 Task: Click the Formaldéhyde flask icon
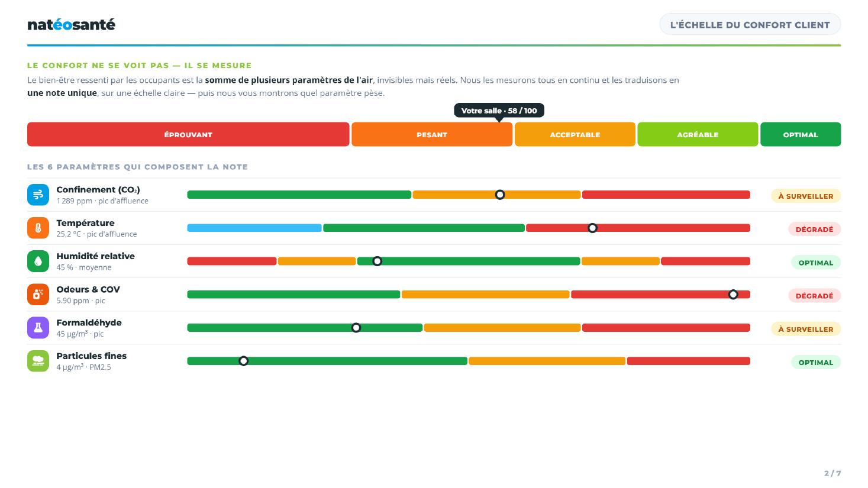point(38,328)
